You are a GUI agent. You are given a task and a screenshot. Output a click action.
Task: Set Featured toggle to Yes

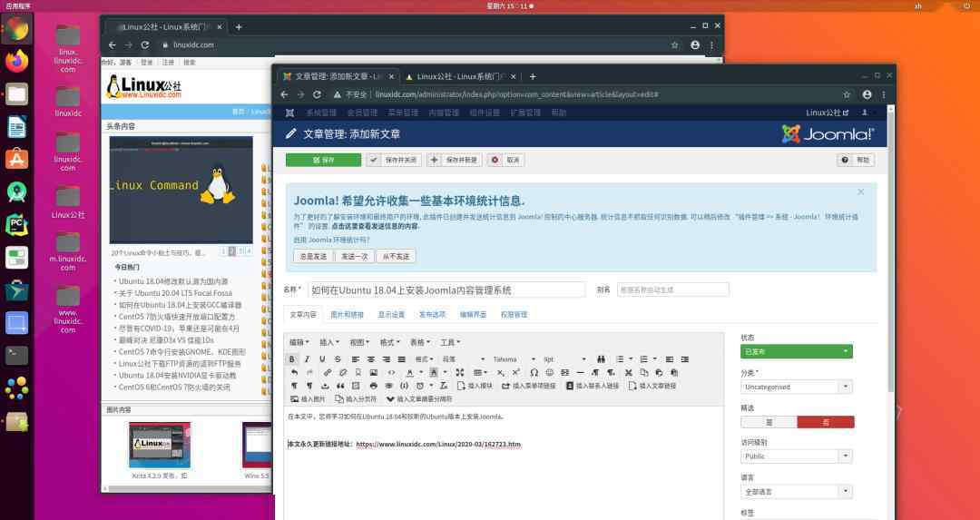769,422
